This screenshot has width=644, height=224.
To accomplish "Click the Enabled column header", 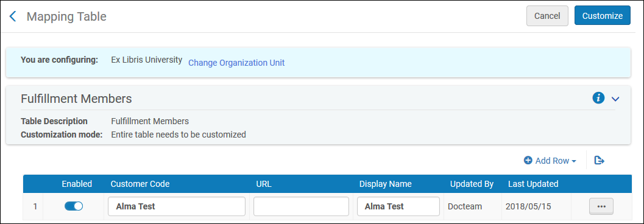I will 77,184.
